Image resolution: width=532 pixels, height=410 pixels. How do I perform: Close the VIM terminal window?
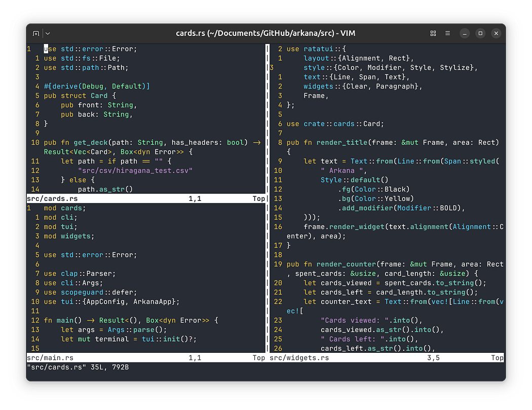pyautogui.click(x=496, y=33)
